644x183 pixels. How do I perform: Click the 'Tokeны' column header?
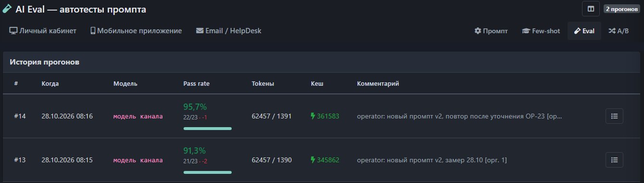pos(263,84)
